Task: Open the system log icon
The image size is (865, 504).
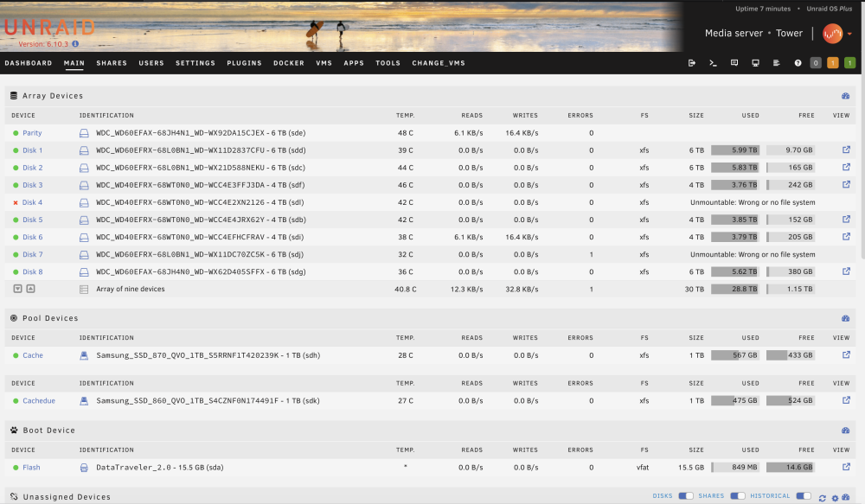Action: (776, 63)
